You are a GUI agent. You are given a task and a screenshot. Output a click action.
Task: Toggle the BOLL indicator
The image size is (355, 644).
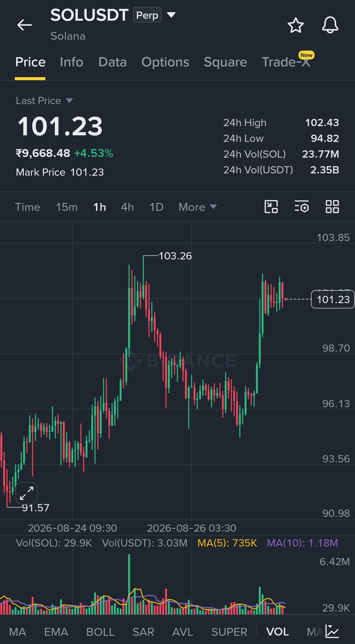(x=100, y=632)
